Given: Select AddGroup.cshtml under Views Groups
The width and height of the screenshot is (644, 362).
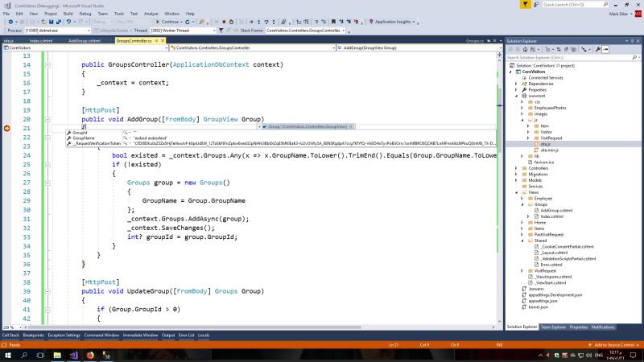Looking at the screenshot, I should click(556, 211).
